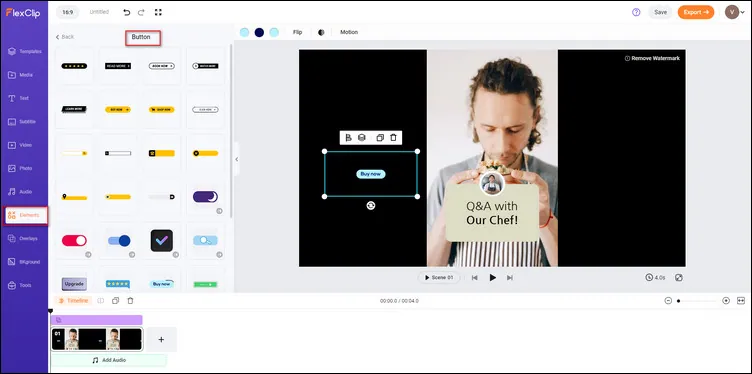The image size is (752, 374).
Task: Click the opacity contrast icon in toolbar
Action: [321, 32]
